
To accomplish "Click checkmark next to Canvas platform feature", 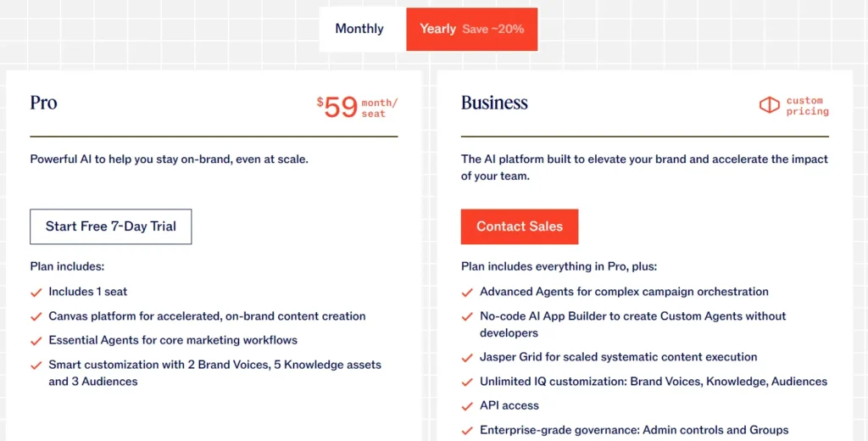I will [36, 317].
